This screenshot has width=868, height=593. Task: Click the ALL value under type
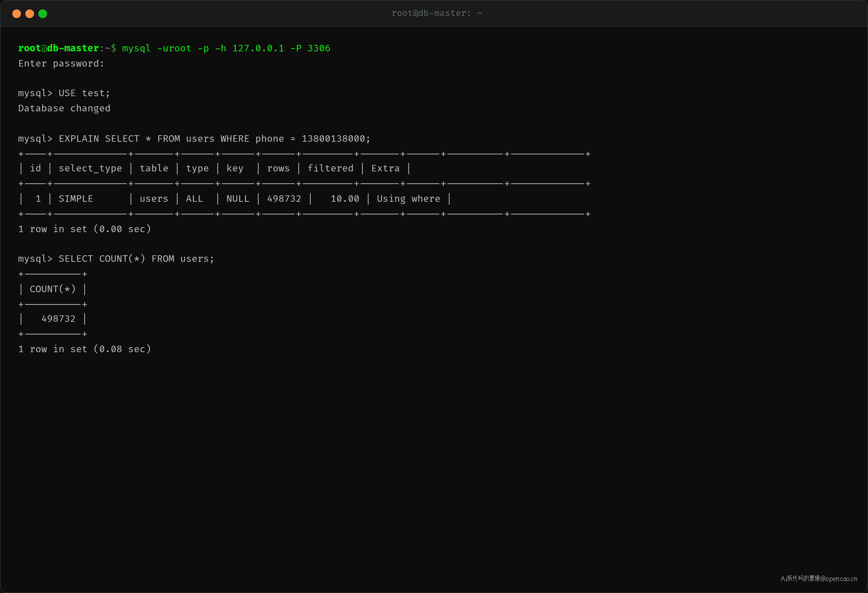click(194, 199)
